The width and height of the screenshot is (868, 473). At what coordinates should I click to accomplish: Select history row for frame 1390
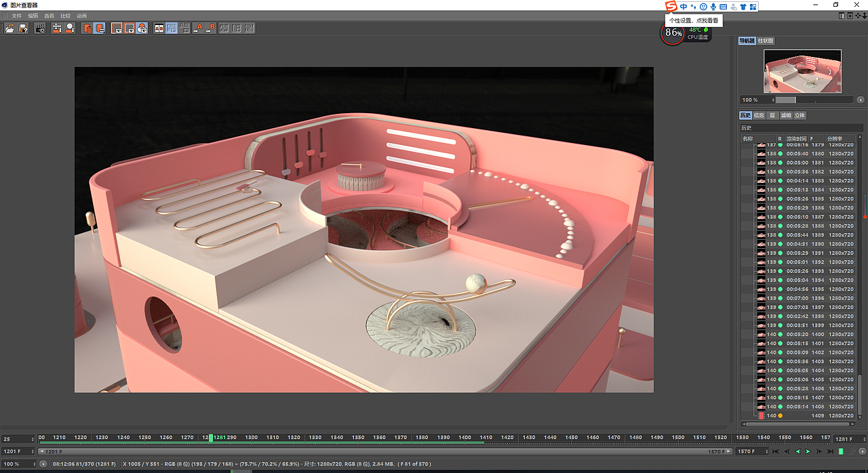(797, 244)
